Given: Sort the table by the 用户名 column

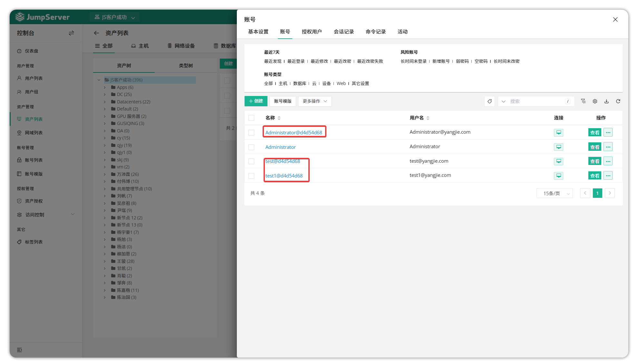Looking at the screenshot, I should pyautogui.click(x=428, y=118).
